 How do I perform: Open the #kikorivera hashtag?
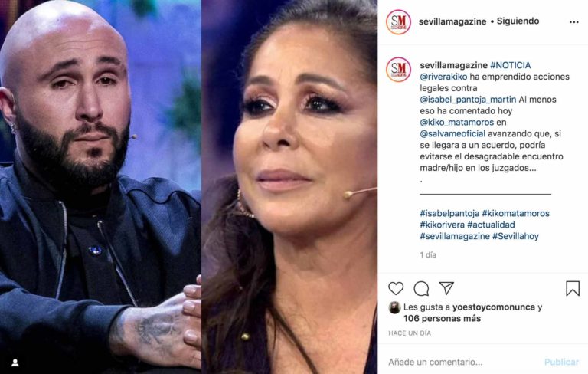(x=442, y=225)
